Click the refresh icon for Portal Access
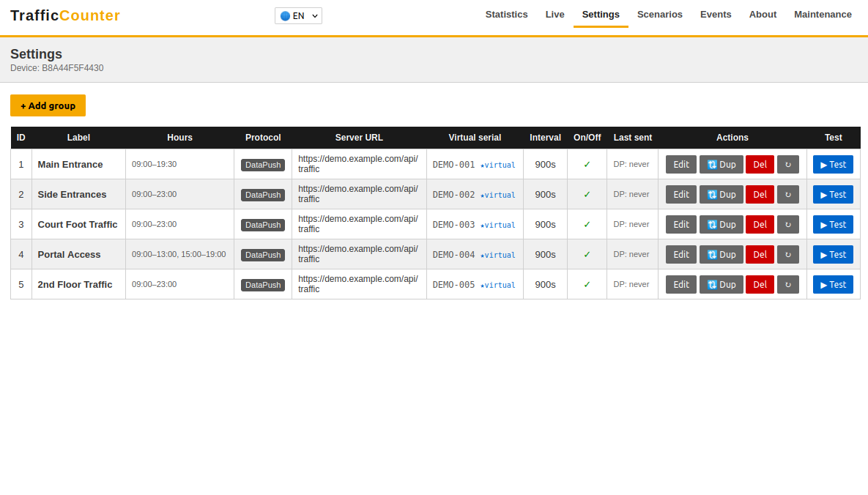Viewport: 868px width, 495px height. pos(787,255)
